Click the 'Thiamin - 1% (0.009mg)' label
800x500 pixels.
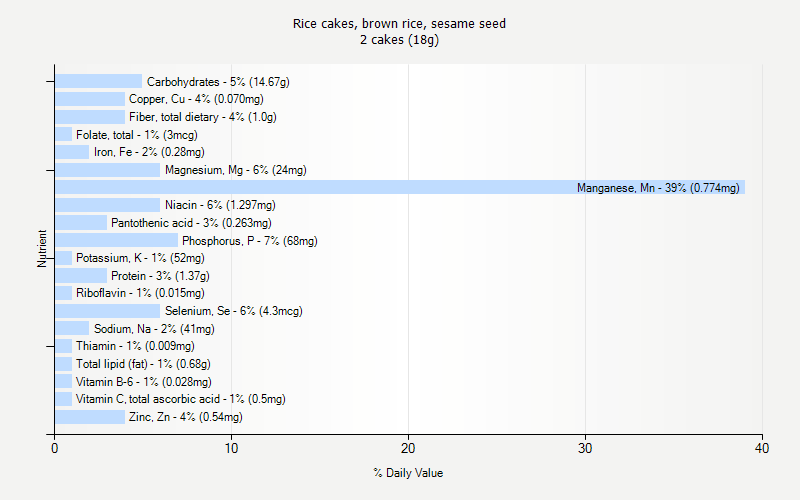(x=135, y=346)
